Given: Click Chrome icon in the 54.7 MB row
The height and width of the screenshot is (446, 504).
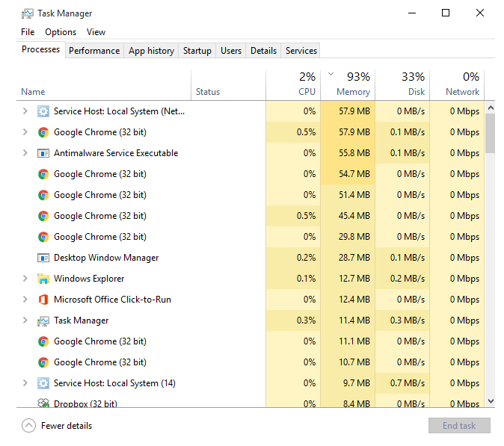Looking at the screenshot, I should click(43, 174).
